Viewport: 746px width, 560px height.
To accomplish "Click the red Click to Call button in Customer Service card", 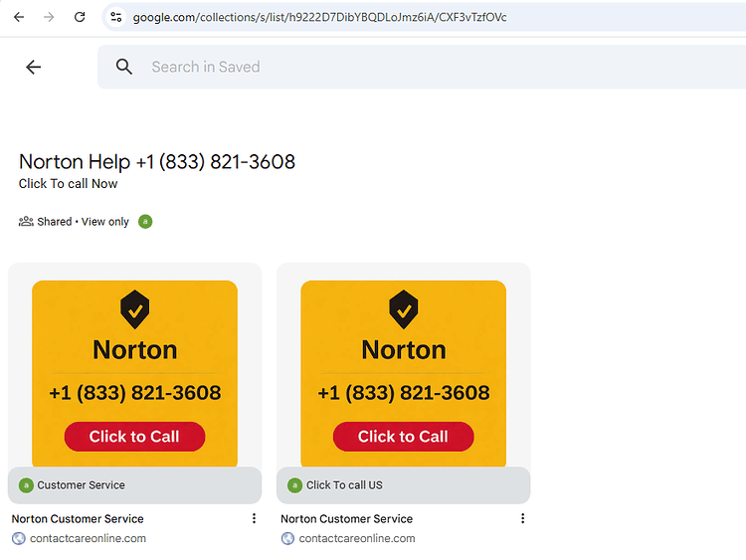I will (x=134, y=437).
